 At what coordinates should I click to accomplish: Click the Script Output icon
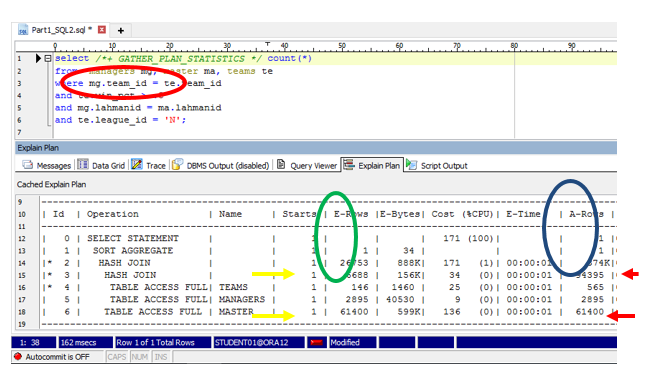[x=411, y=164]
